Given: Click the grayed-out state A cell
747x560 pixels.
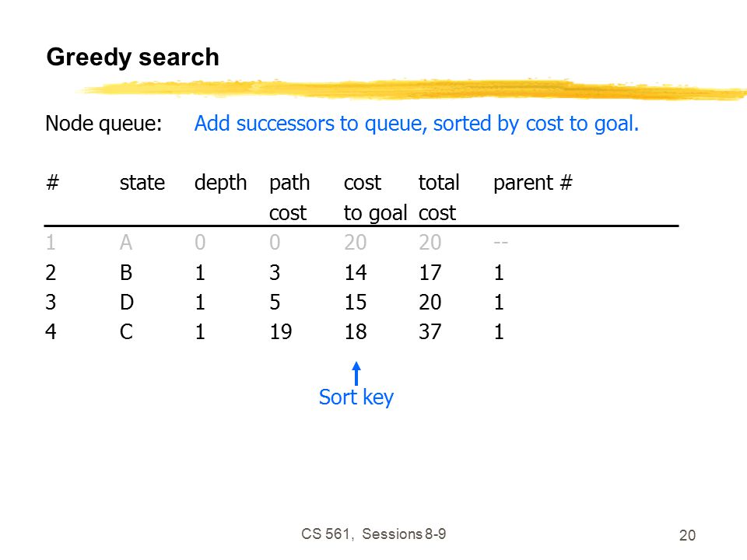Looking at the screenshot, I should [x=126, y=243].
